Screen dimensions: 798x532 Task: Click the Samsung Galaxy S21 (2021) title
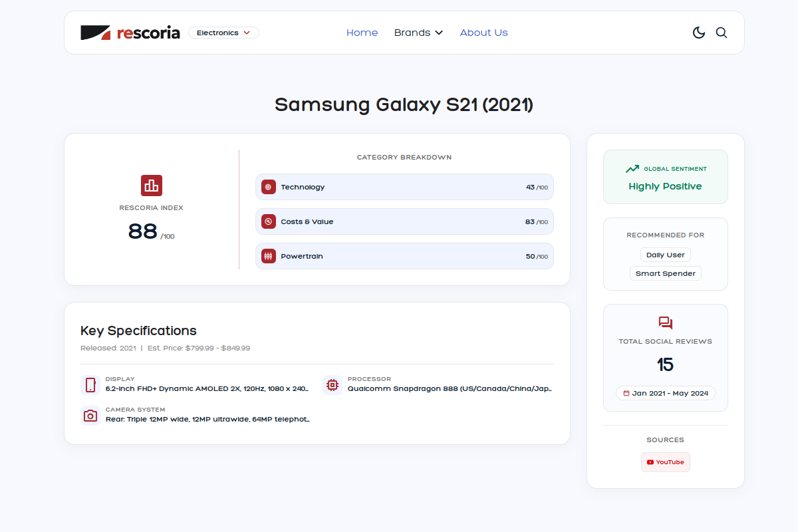(x=404, y=105)
